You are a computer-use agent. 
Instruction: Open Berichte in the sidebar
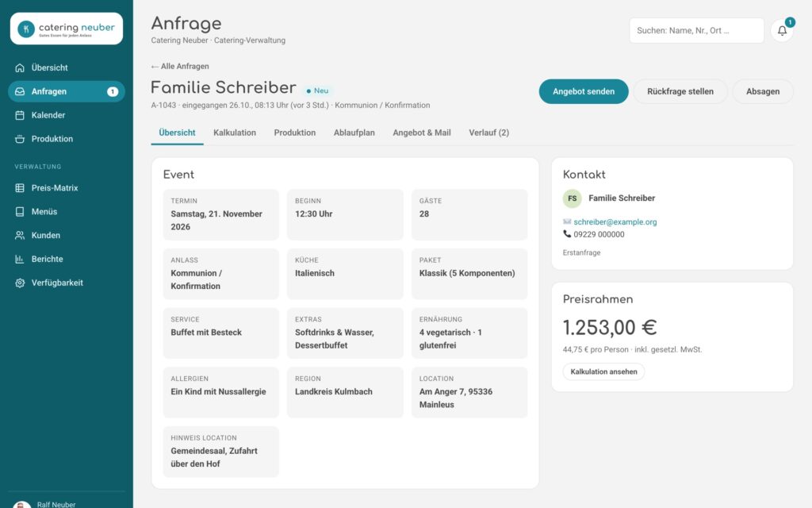point(67,260)
